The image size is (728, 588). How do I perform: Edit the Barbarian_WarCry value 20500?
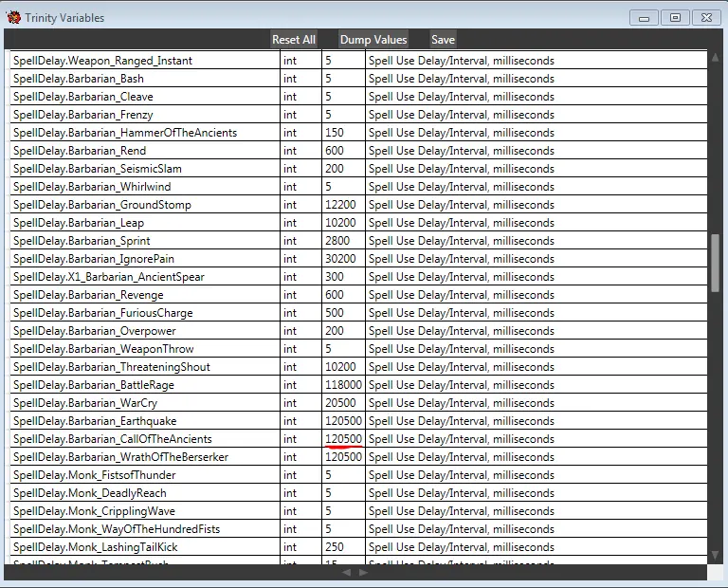343,403
